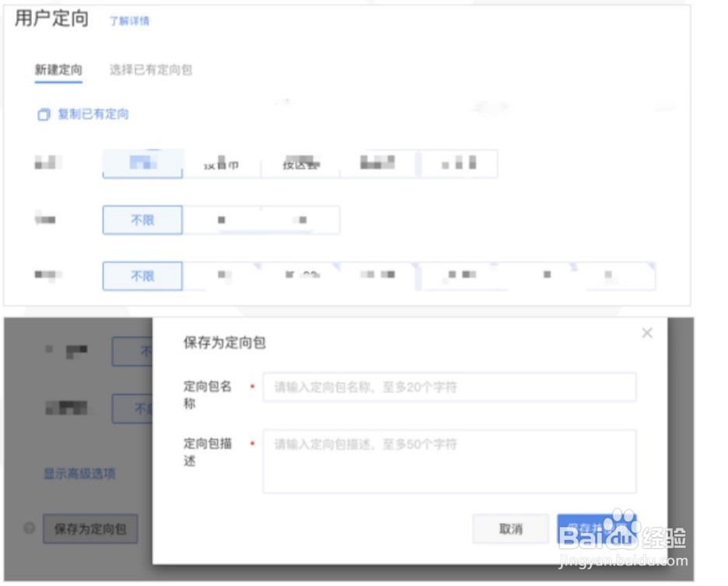The width and height of the screenshot is (728, 586).
Task: Open the 了解详情 link next to 用户定向
Action: [x=128, y=20]
